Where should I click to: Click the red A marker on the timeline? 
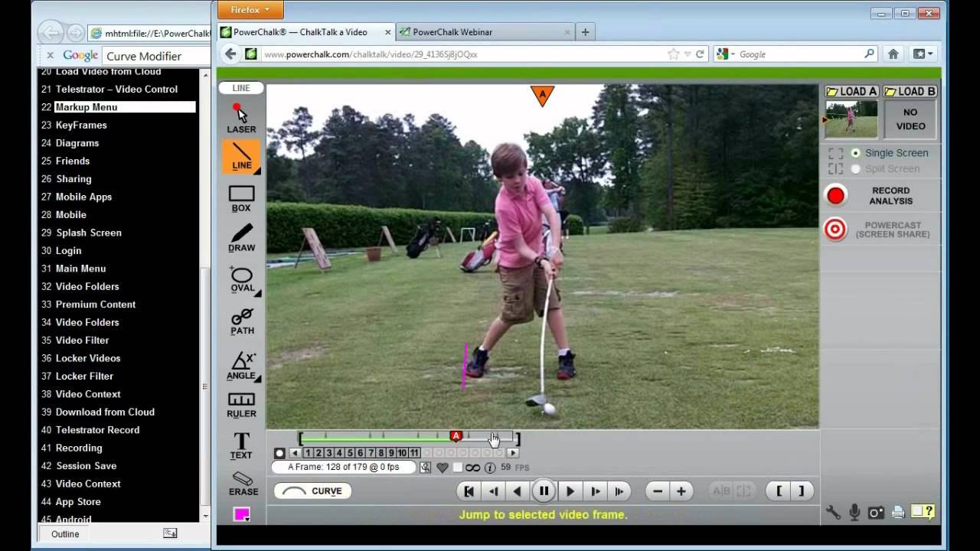456,436
